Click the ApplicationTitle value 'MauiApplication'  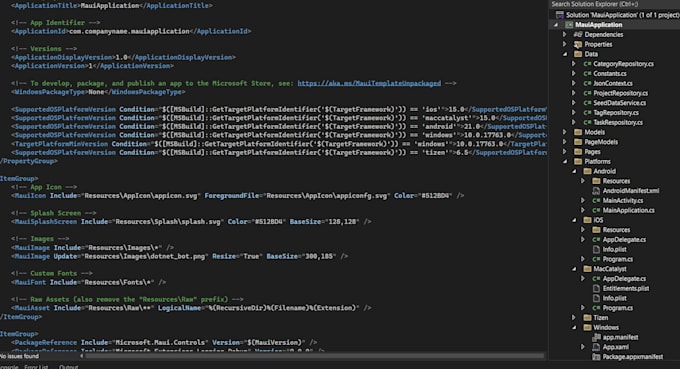click(x=110, y=6)
